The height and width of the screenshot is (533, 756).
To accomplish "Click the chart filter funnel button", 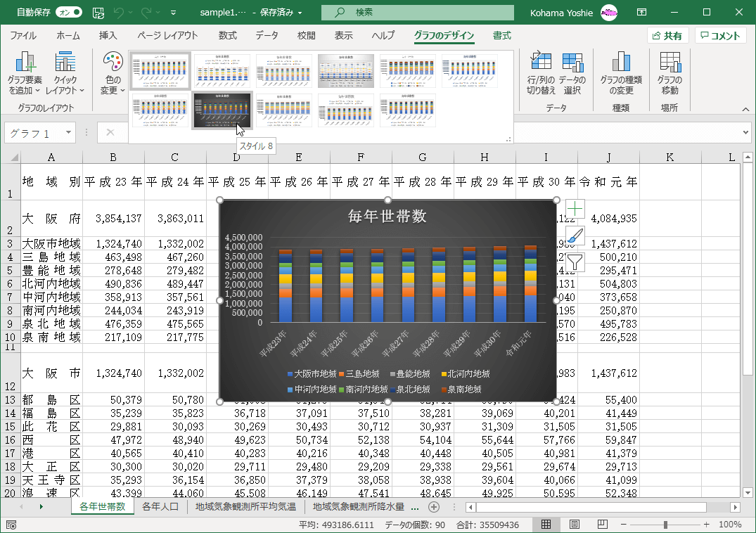I will [575, 262].
